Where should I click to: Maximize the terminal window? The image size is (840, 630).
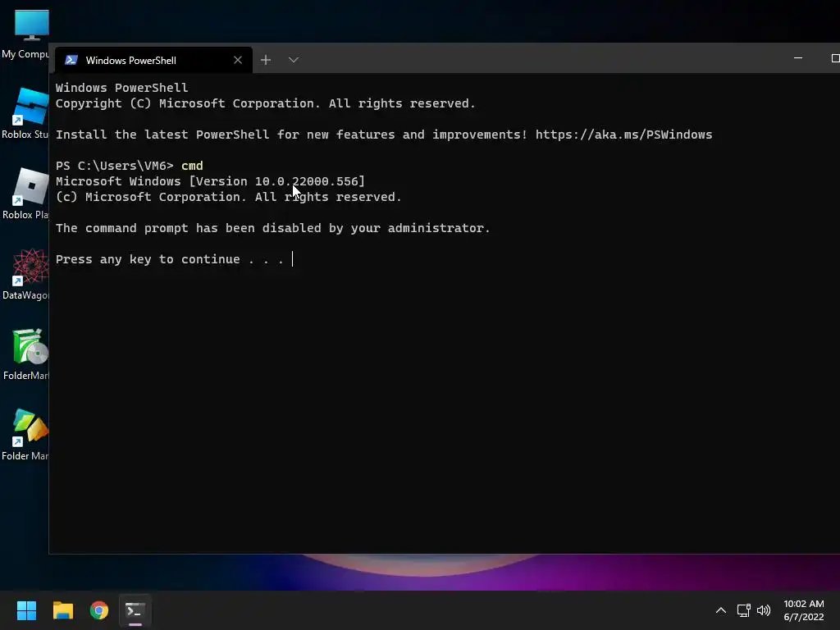point(834,58)
